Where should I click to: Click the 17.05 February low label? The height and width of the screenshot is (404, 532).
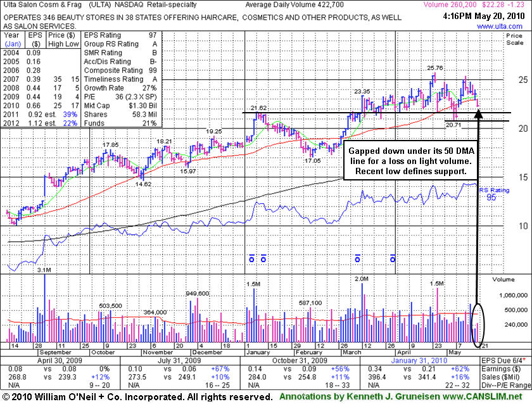(312, 160)
